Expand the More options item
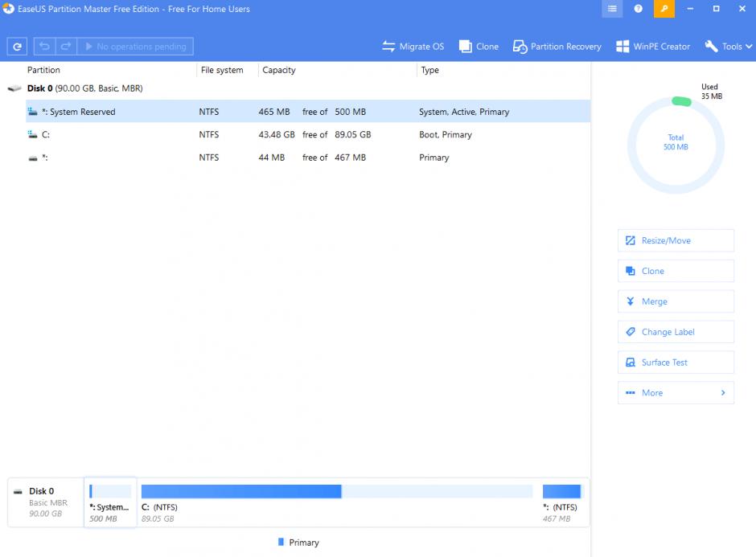756x557 pixels. pos(676,393)
